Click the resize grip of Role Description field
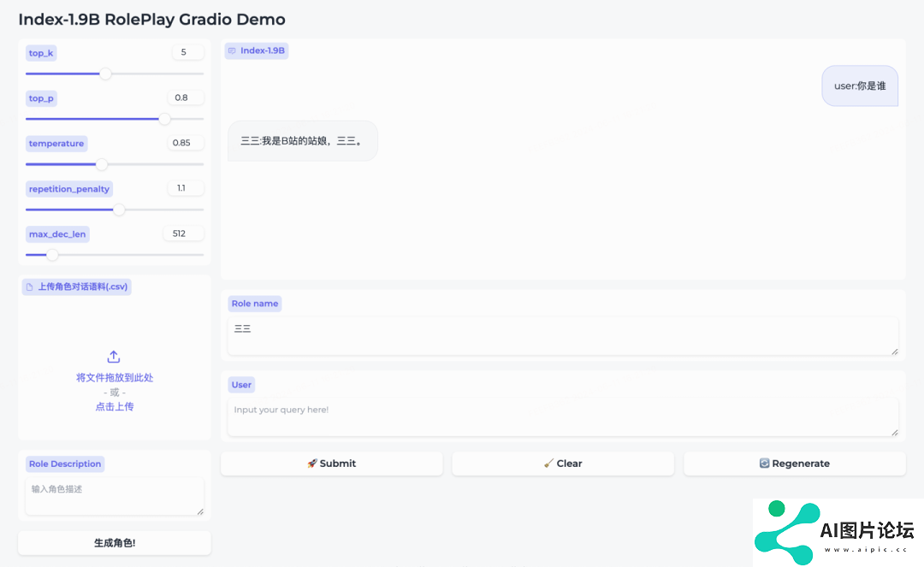This screenshot has height=567, width=924. click(200, 511)
